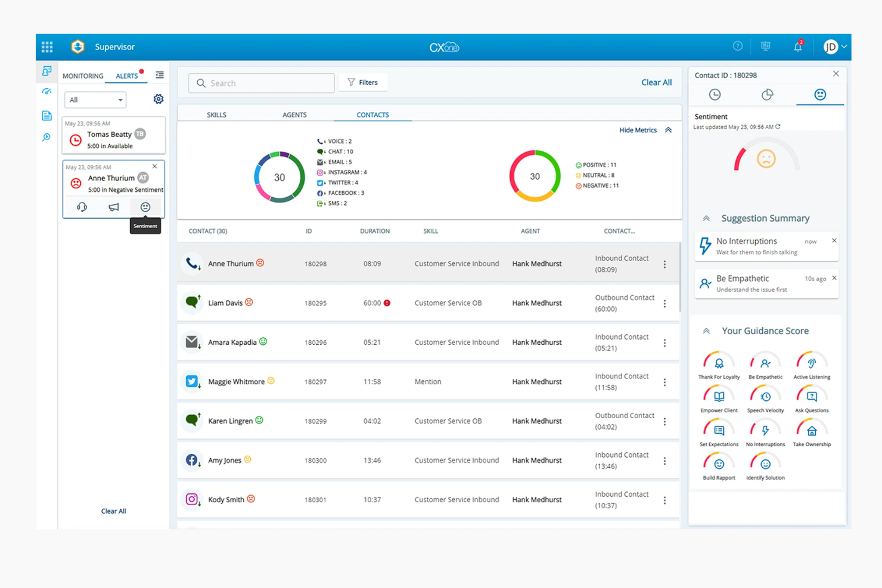Dismiss the Be Empathetic suggestion
Image resolution: width=882 pixels, height=588 pixels.
834,278
